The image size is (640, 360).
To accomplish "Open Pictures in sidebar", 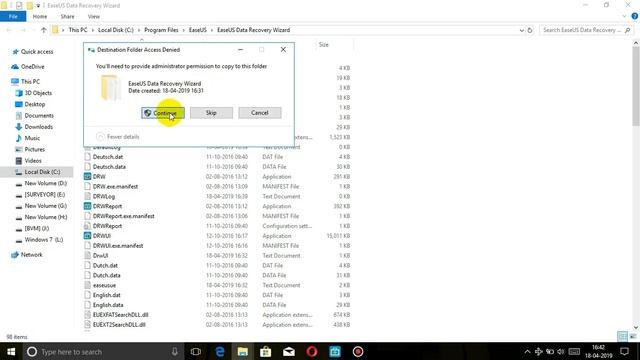I will click(30, 150).
